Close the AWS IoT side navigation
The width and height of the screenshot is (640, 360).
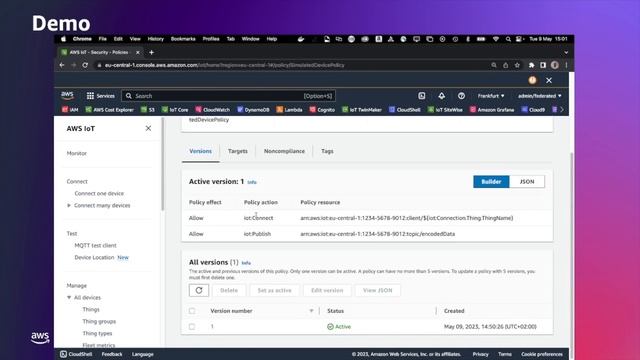[148, 128]
